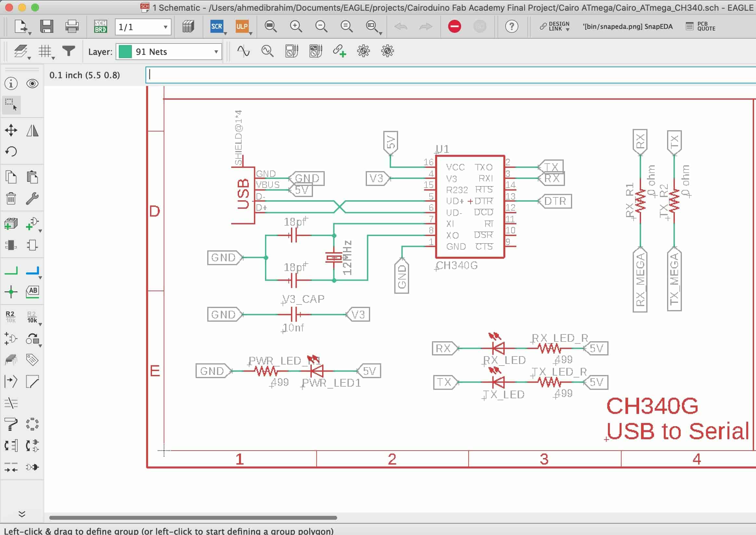
Task: Zoom out with the minus magnifier
Action: click(321, 26)
